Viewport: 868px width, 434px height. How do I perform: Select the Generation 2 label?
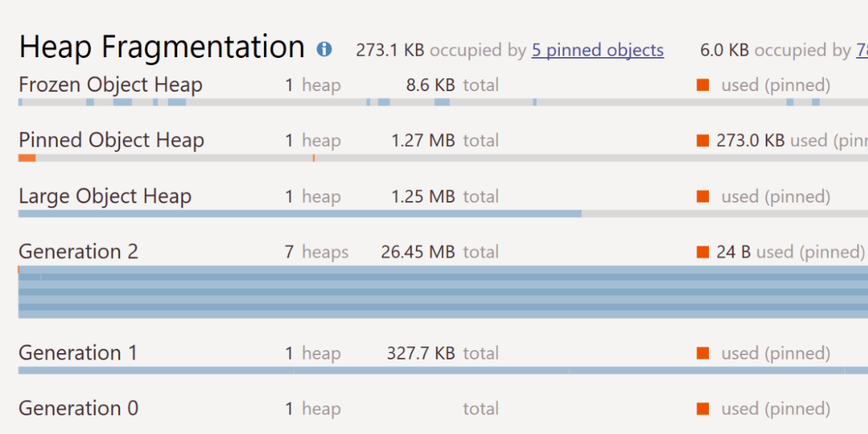tap(78, 252)
